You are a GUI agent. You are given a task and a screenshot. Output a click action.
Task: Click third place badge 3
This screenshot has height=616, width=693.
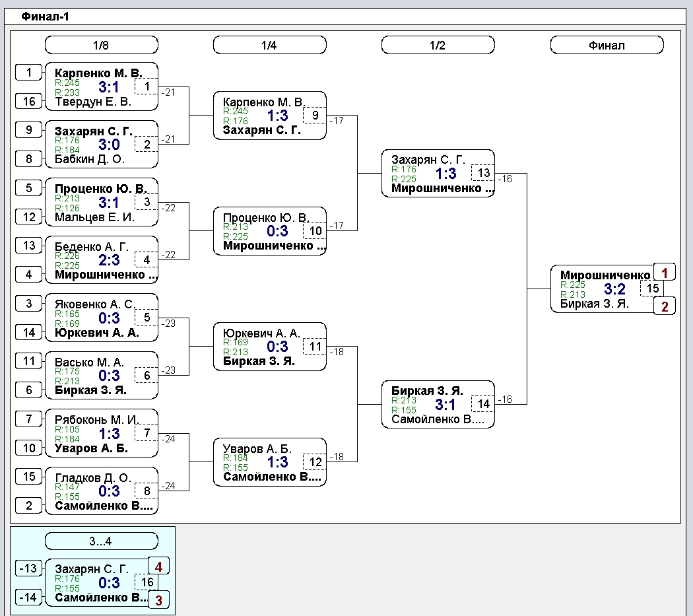point(158,600)
